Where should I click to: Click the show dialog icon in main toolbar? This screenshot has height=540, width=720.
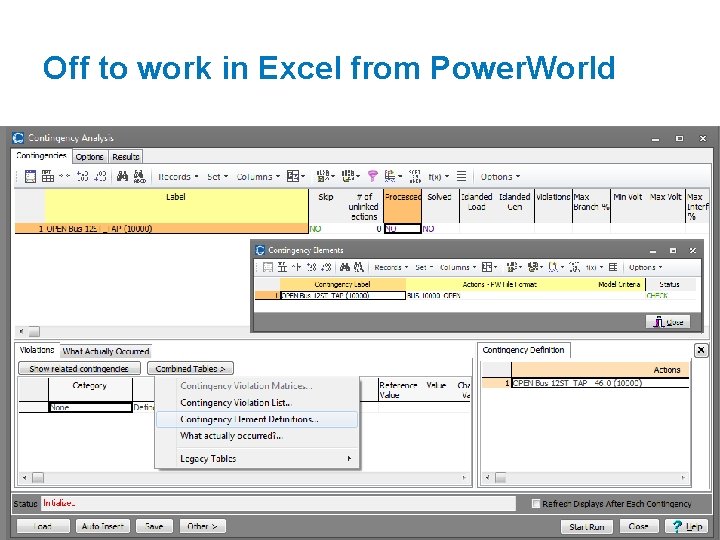click(x=30, y=176)
